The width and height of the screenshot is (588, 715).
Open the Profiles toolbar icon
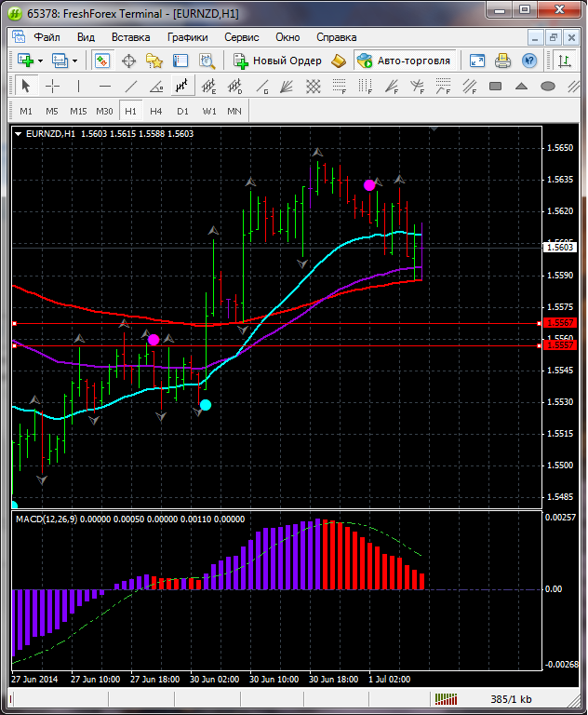pos(60,61)
